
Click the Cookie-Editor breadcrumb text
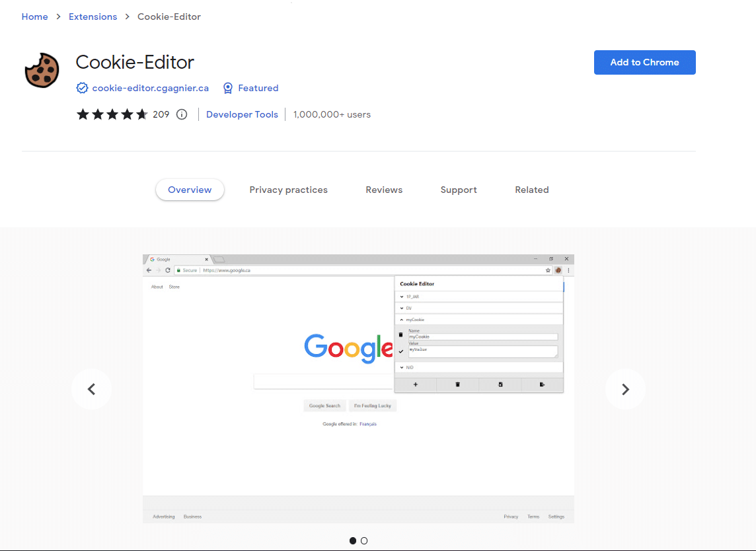click(169, 17)
